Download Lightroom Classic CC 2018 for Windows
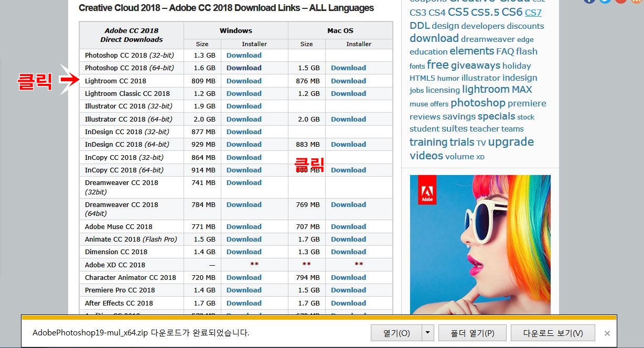The height and width of the screenshot is (348, 644). pyautogui.click(x=244, y=93)
